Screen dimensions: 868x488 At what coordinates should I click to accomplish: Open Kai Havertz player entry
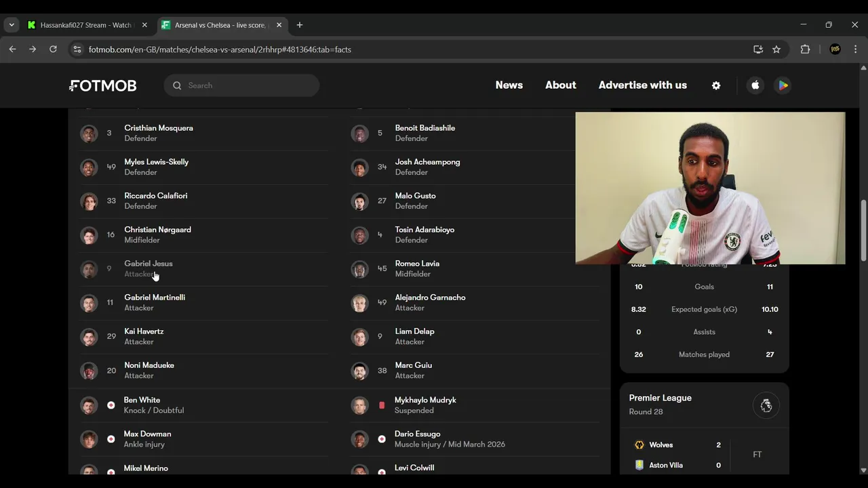(144, 336)
